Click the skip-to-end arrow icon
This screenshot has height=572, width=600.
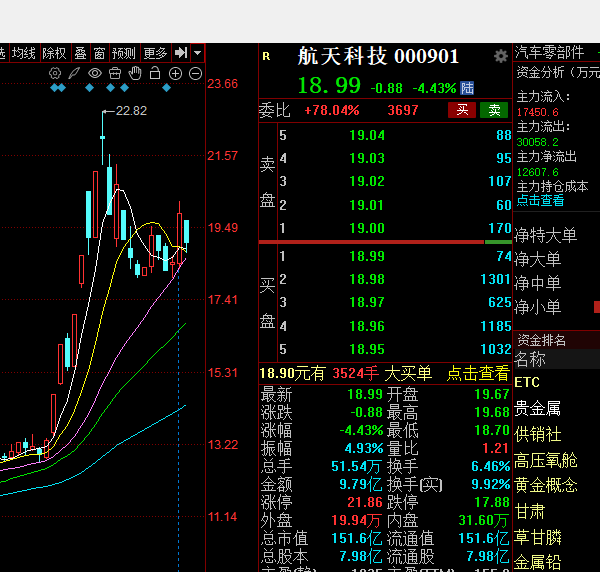tap(181, 53)
